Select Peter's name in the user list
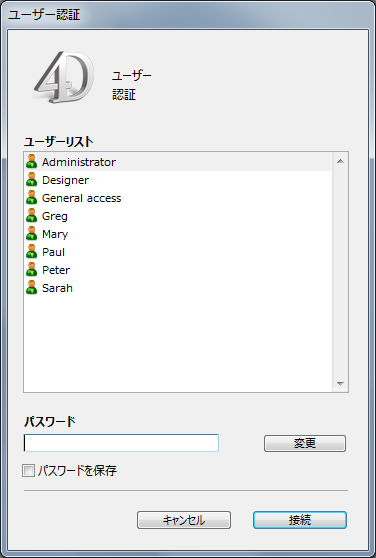This screenshot has height=558, width=376. [x=56, y=270]
